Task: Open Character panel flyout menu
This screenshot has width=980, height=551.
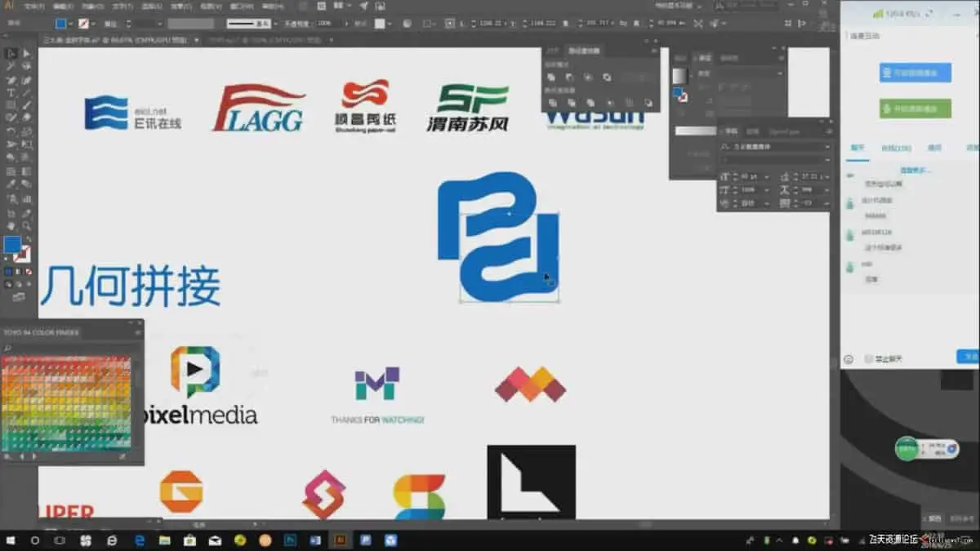Action: coord(828,131)
